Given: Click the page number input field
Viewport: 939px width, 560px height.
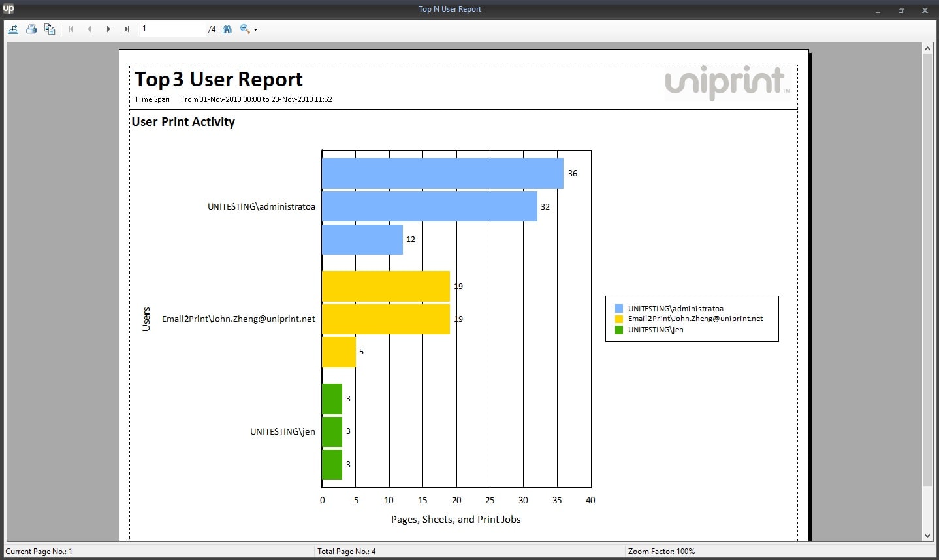Looking at the screenshot, I should [172, 29].
